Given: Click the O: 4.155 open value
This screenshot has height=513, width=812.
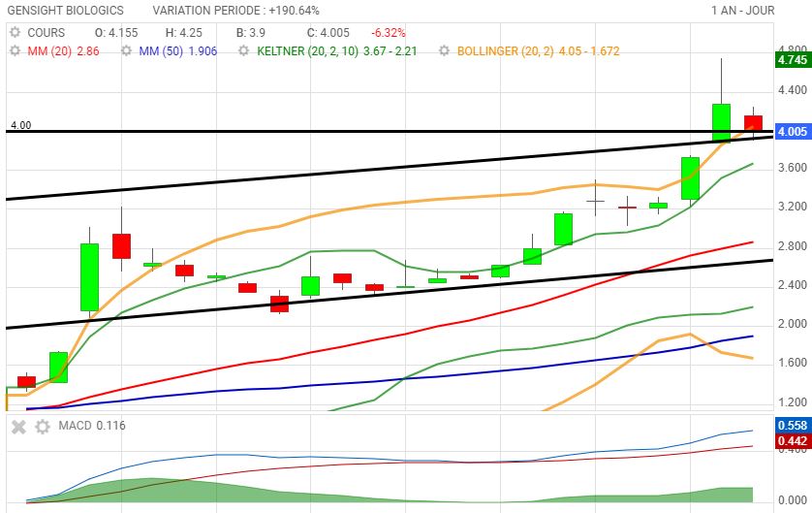Looking at the screenshot, I should point(116,33).
